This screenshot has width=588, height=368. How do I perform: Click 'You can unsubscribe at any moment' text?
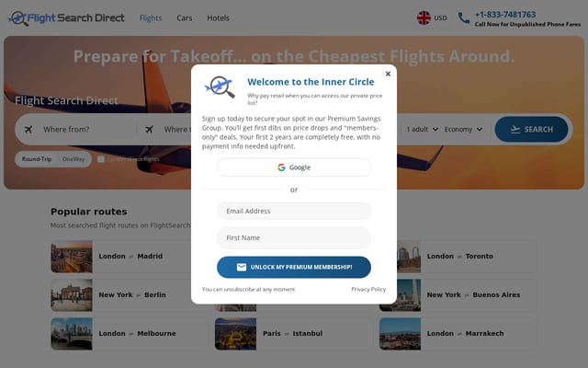coord(248,289)
